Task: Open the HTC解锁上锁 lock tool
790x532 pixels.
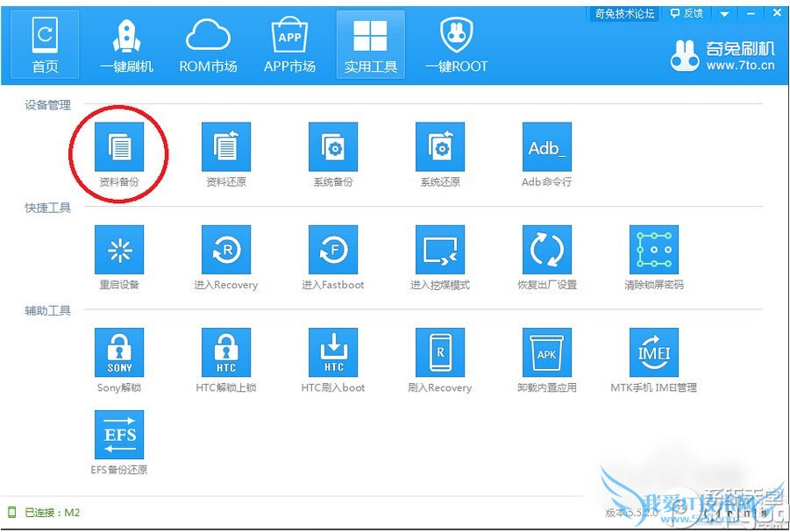Action: coord(225,352)
